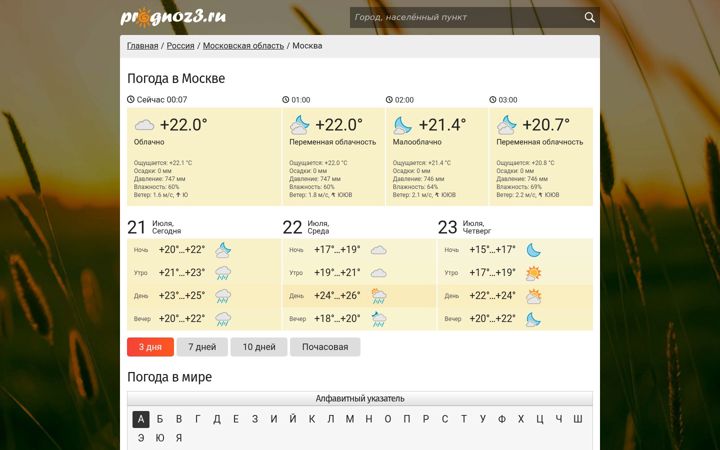Click July 21 Утро rain icon
Screen dimensions: 720x450
(x=223, y=273)
